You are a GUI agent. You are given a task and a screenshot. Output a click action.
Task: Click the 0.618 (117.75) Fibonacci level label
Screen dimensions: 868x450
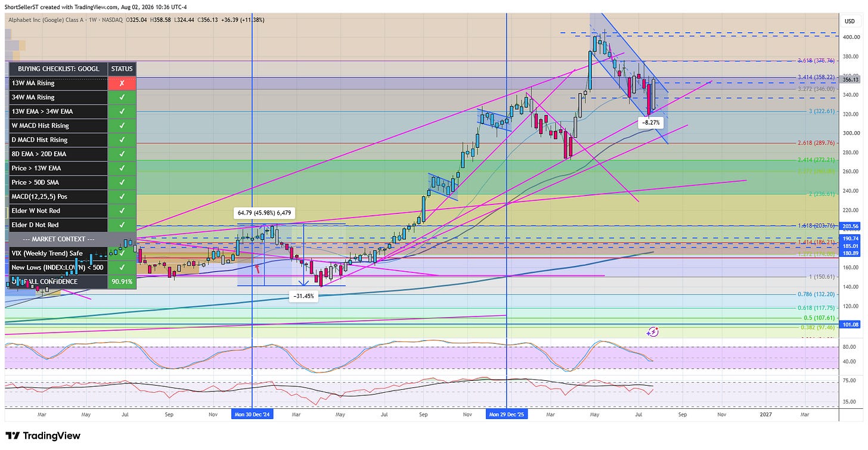point(817,308)
